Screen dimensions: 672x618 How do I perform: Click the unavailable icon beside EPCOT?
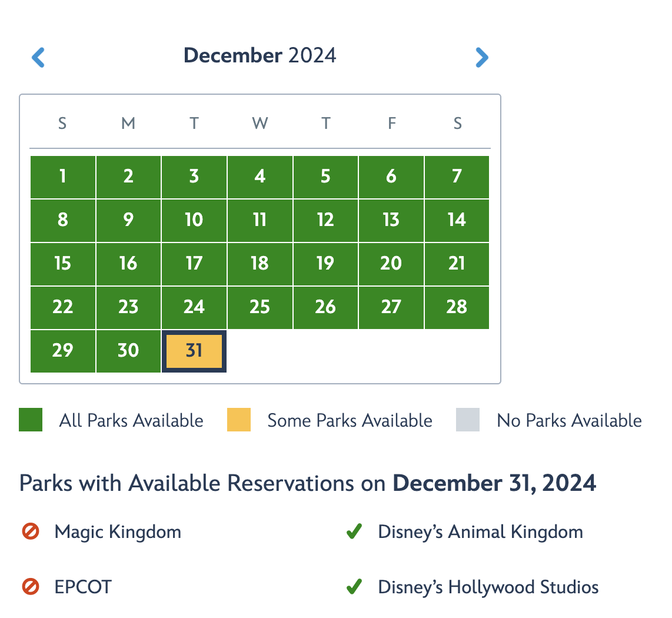pyautogui.click(x=31, y=587)
